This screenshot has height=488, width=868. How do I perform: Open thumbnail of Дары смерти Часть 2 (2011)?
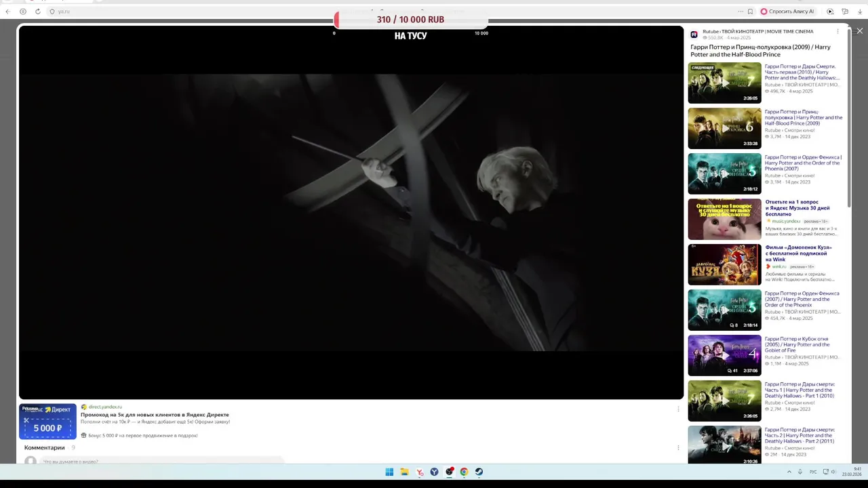(724, 445)
